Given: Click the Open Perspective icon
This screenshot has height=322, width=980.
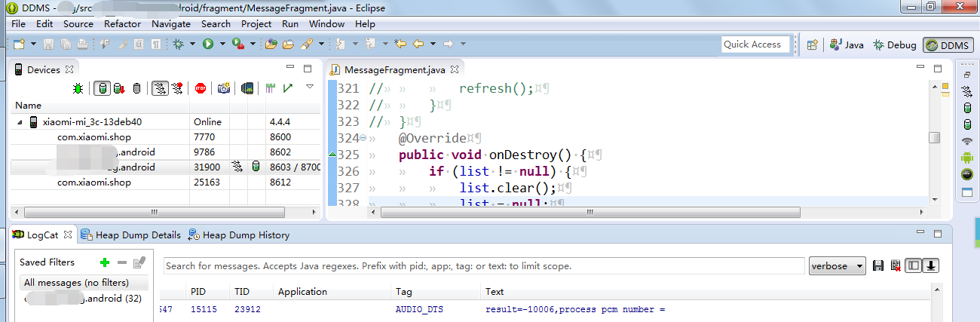Looking at the screenshot, I should [813, 44].
